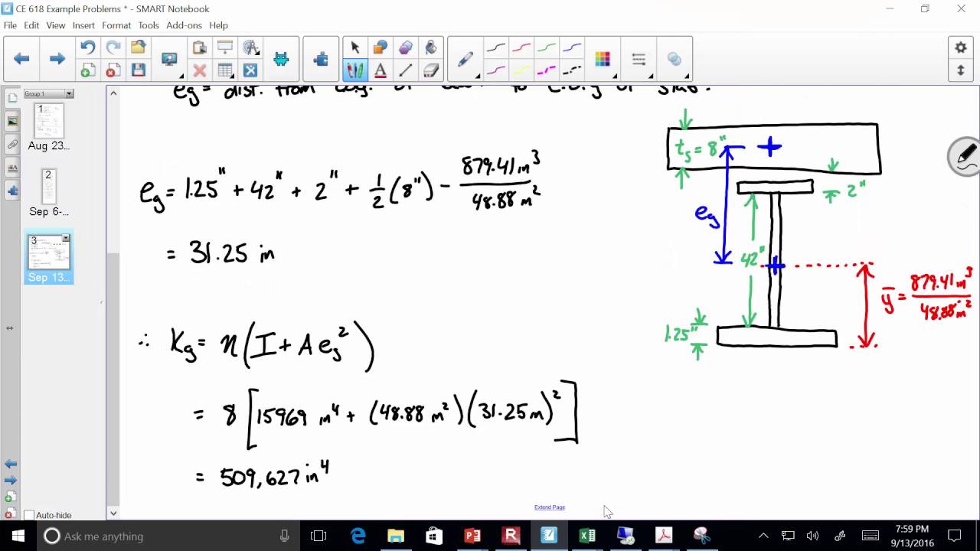
Task: Open the Measurement Tools compass icon
Action: pyautogui.click(x=250, y=48)
